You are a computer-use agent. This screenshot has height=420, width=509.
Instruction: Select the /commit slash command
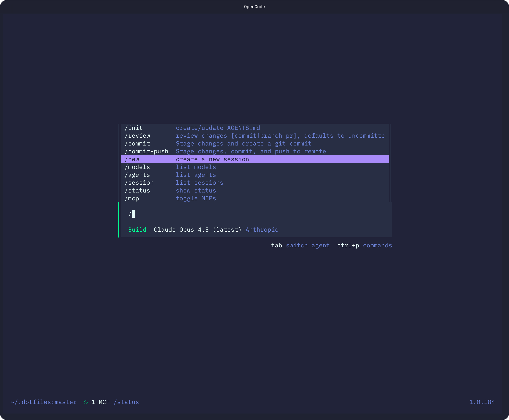[137, 143]
